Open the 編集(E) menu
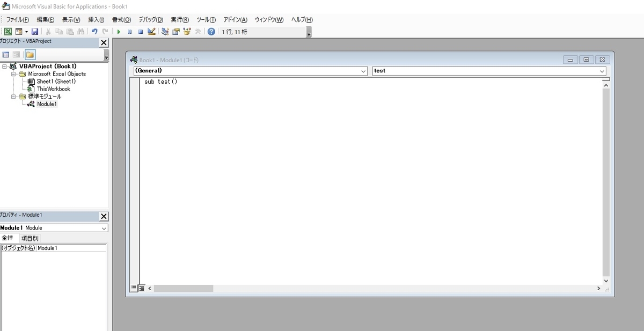The width and height of the screenshot is (644, 331). point(46,19)
